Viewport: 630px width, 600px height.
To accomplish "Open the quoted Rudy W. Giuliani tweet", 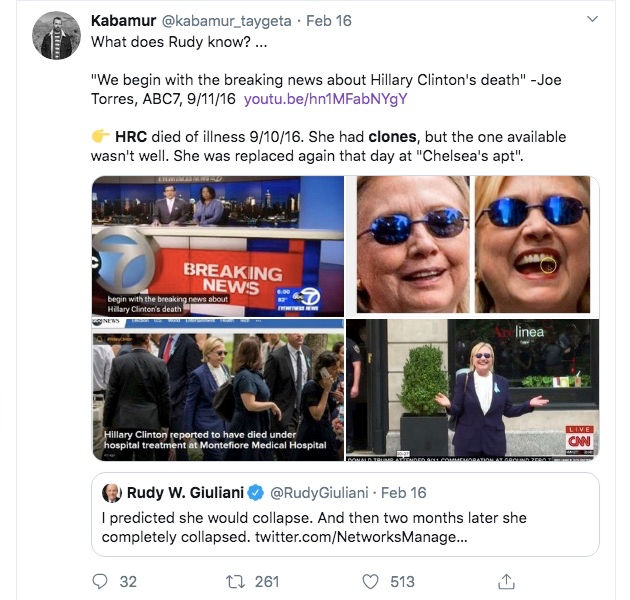I will click(345, 515).
